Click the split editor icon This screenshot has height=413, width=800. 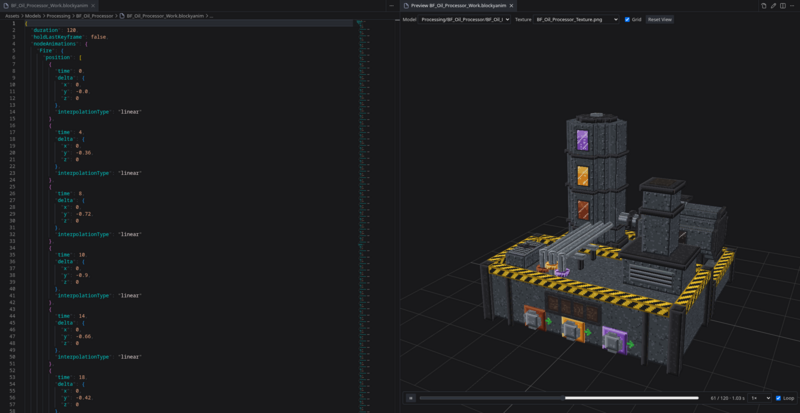point(783,6)
